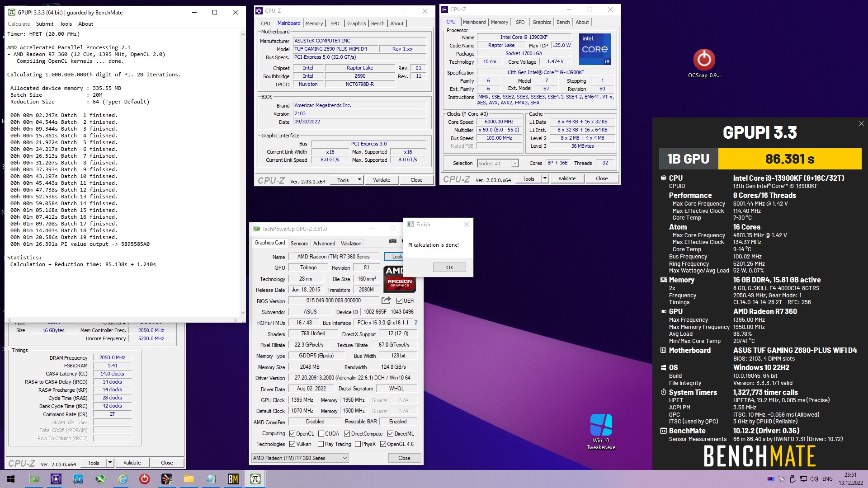
Task: Expand Tools arrow in CPU-Z CPU window
Action: point(545,178)
